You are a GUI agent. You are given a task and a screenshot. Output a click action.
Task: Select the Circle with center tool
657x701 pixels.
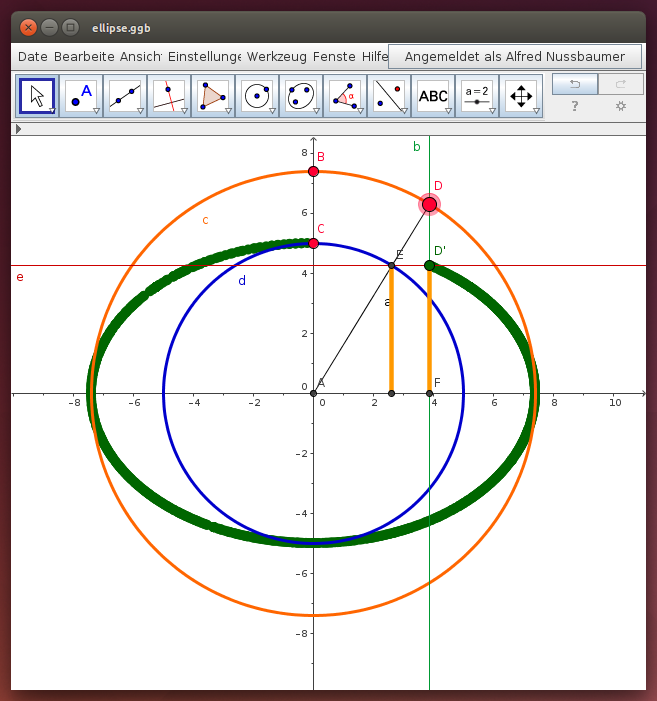(257, 96)
